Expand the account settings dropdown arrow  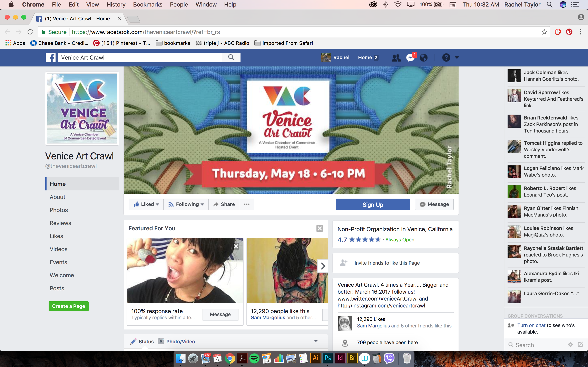tap(457, 57)
